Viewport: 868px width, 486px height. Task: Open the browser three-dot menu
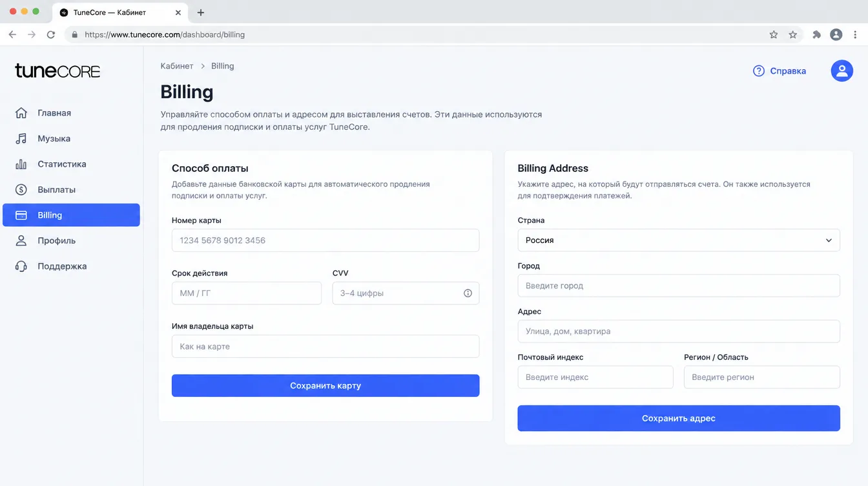pos(856,35)
